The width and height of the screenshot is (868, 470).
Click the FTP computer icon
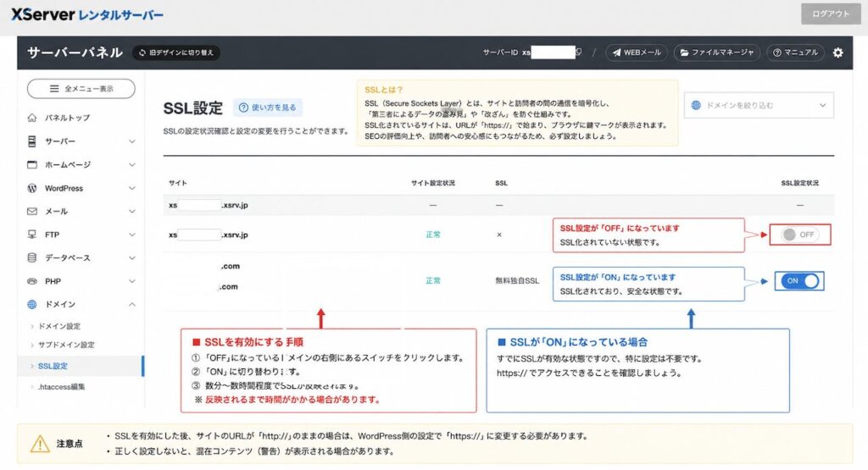pos(32,235)
